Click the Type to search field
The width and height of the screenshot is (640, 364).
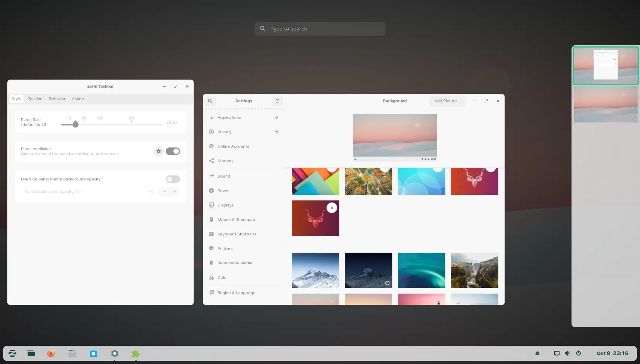320,29
